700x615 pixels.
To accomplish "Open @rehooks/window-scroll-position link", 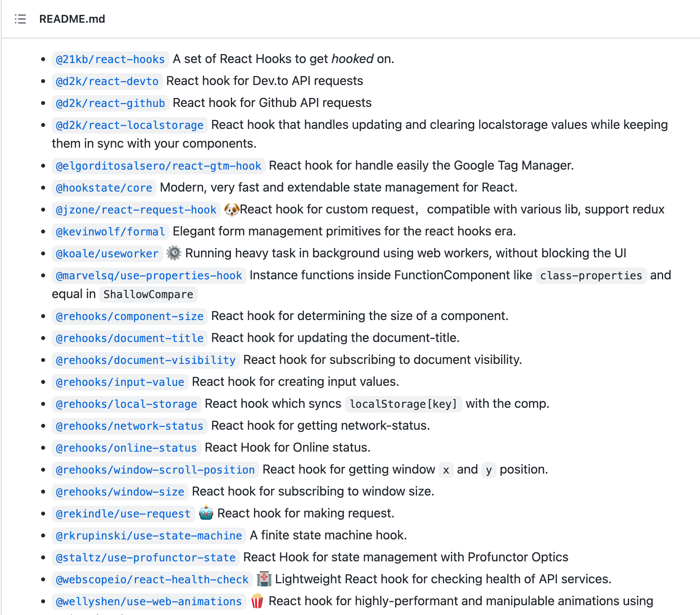I will (155, 470).
